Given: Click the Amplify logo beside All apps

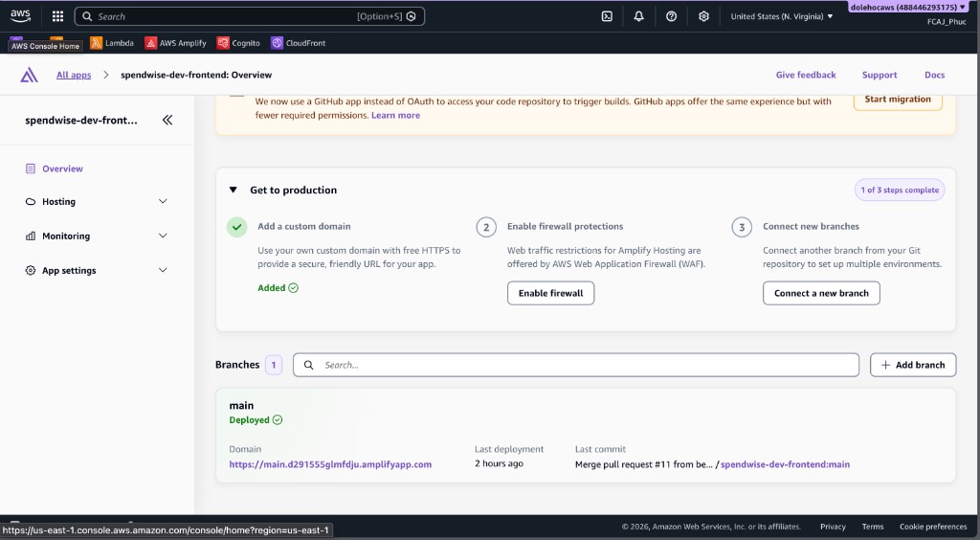Looking at the screenshot, I should 29,75.
